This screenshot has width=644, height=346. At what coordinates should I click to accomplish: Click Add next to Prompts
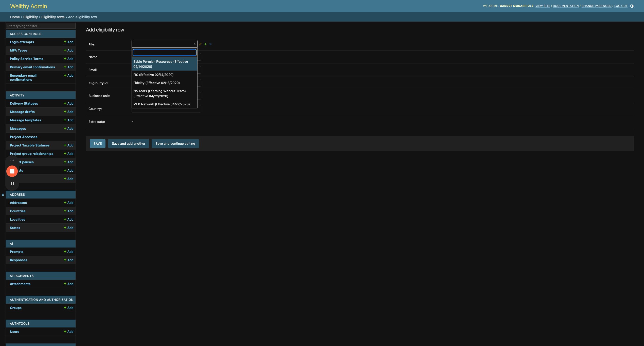tap(68, 252)
